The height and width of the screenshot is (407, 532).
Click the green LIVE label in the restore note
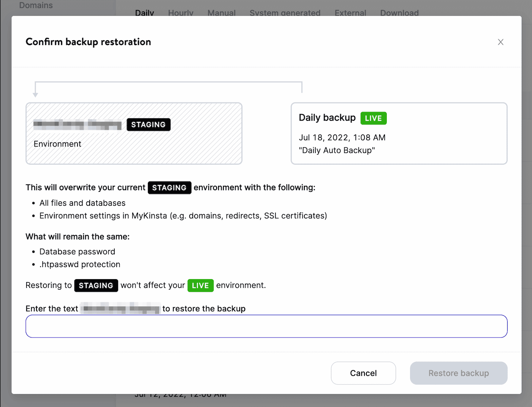(200, 286)
